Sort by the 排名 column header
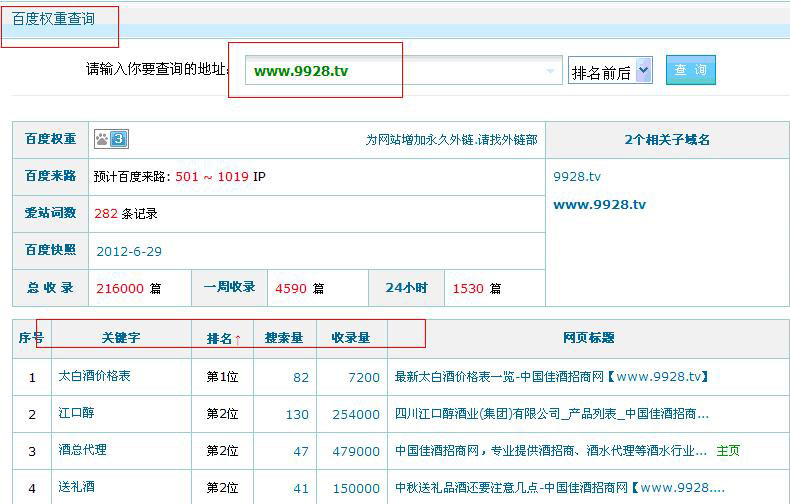790x504 pixels. click(223, 339)
